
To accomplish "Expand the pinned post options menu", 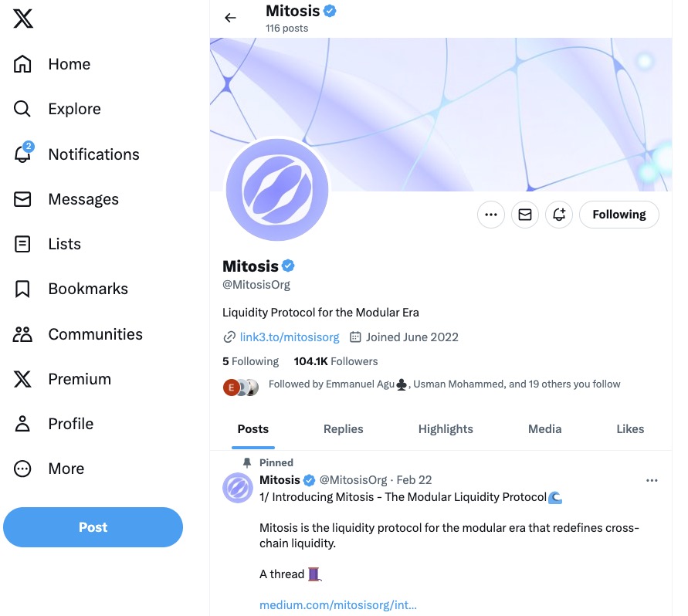I will [x=652, y=480].
